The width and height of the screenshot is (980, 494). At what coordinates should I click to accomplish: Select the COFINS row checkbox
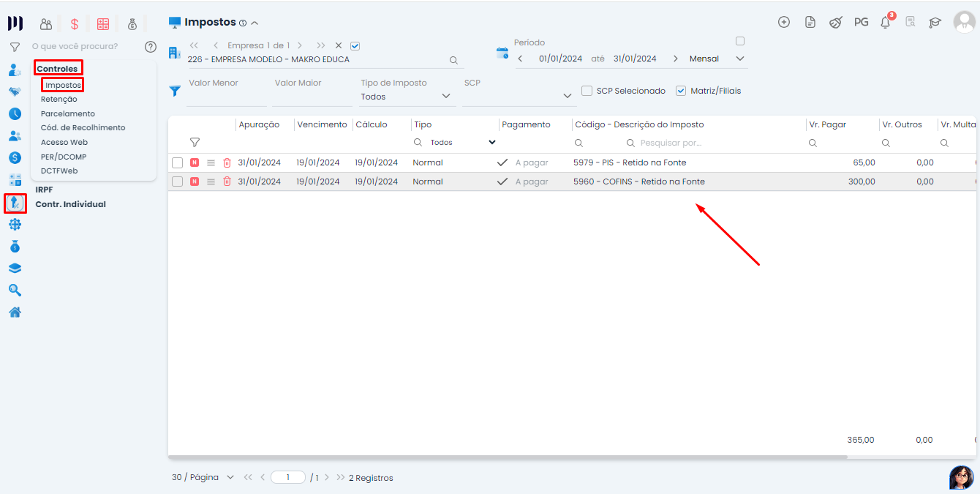[177, 181]
